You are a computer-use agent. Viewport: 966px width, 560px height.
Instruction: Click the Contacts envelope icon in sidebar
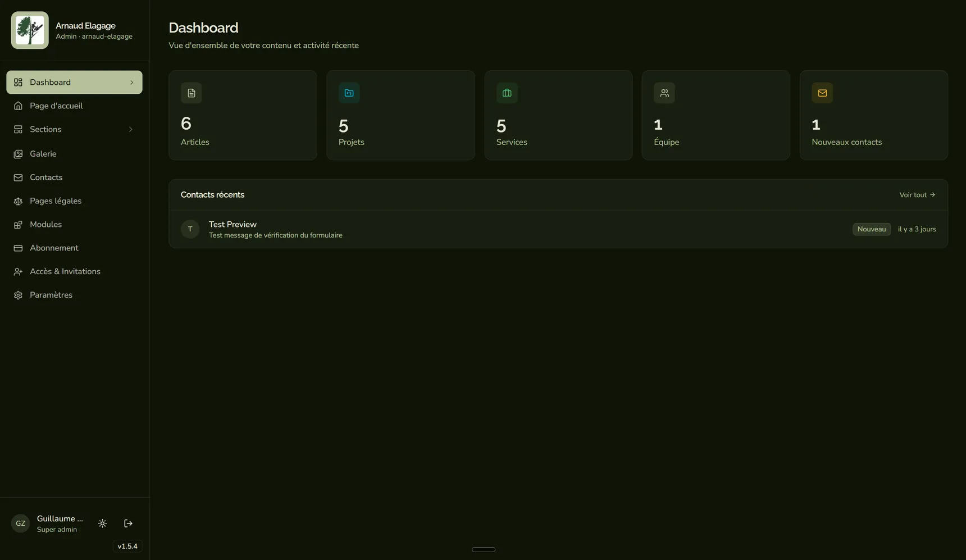click(x=18, y=177)
